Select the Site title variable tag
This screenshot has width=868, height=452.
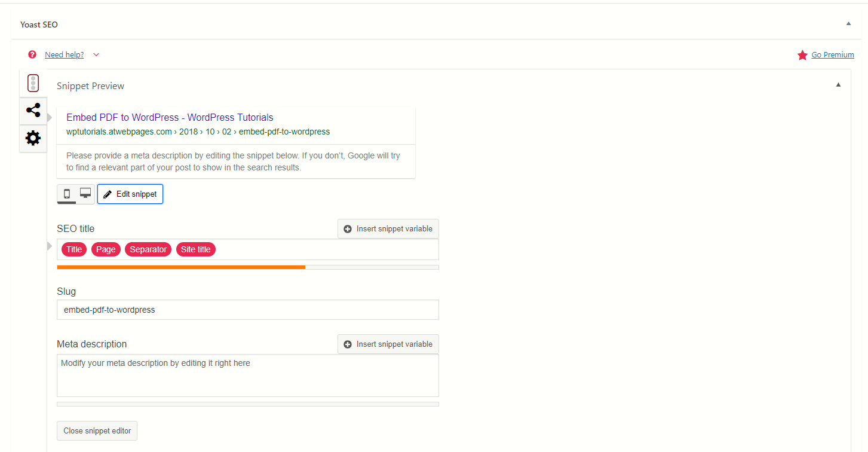pyautogui.click(x=195, y=249)
